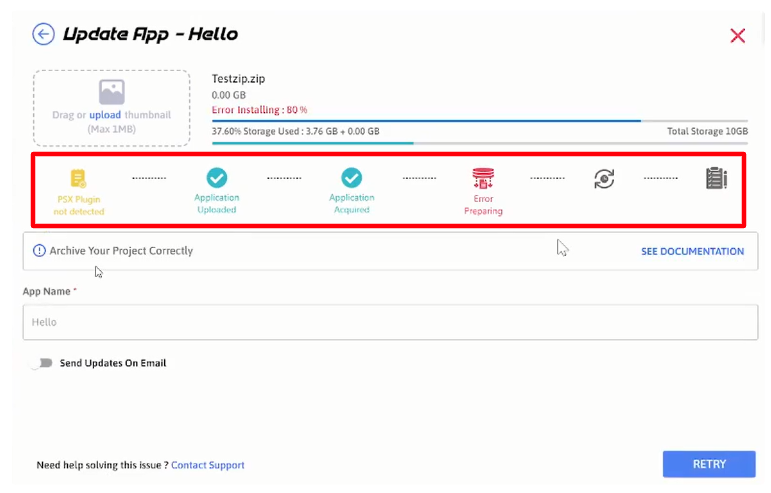Close the Update App dialog with red X
Viewport: 771px width, 493px height.
(x=737, y=36)
